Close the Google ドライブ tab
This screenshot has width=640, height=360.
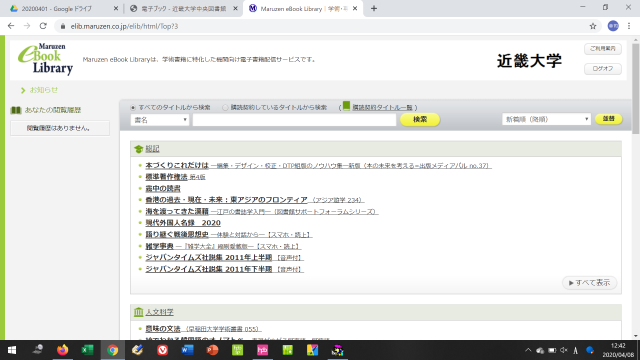click(116, 9)
